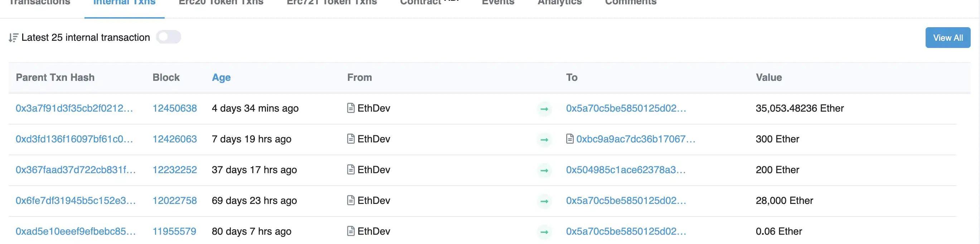Screen dimensions: 980x244
Task: Click contract icon before 0xbc9a9ac7dc36b17067 address
Action: click(569, 139)
